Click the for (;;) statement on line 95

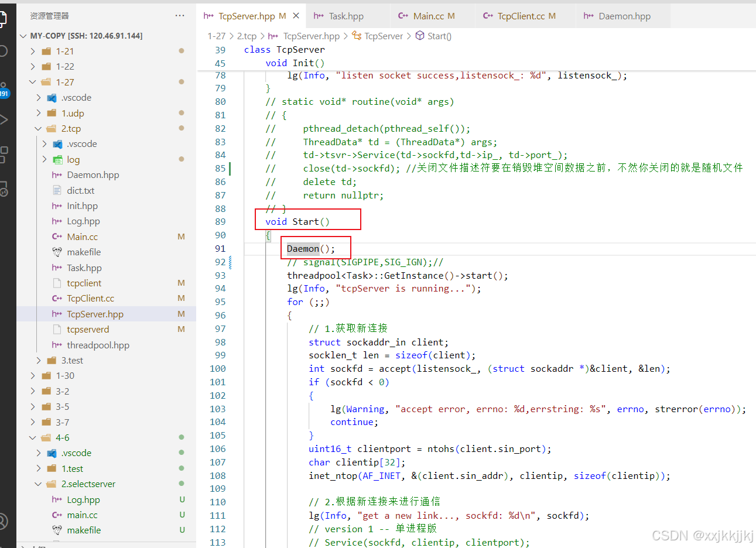(x=308, y=302)
